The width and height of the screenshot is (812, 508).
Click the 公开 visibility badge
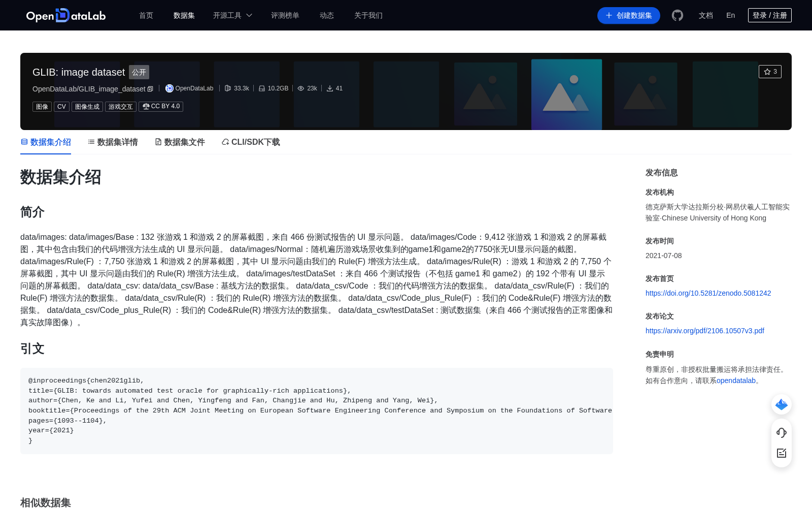click(139, 72)
